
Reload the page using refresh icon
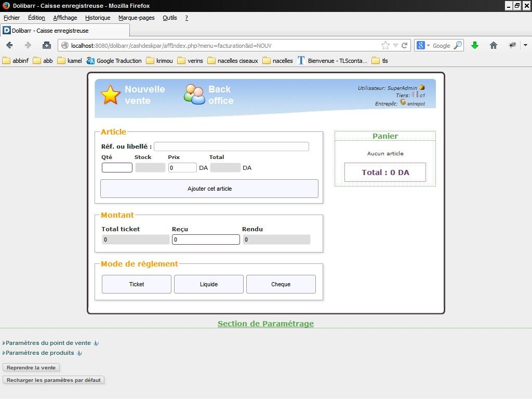click(x=405, y=45)
